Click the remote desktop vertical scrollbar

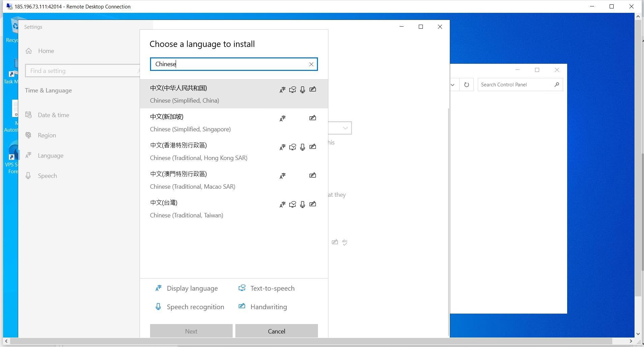[x=638, y=159]
